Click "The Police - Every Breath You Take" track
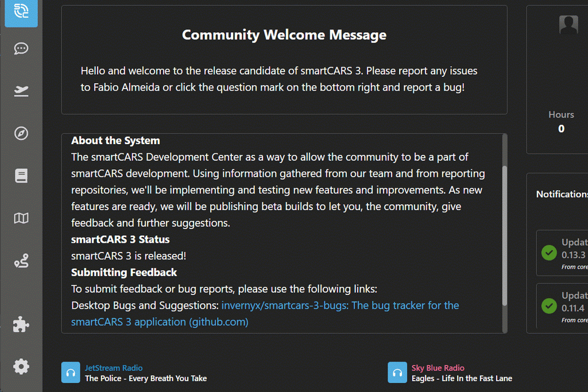 pyautogui.click(x=146, y=378)
